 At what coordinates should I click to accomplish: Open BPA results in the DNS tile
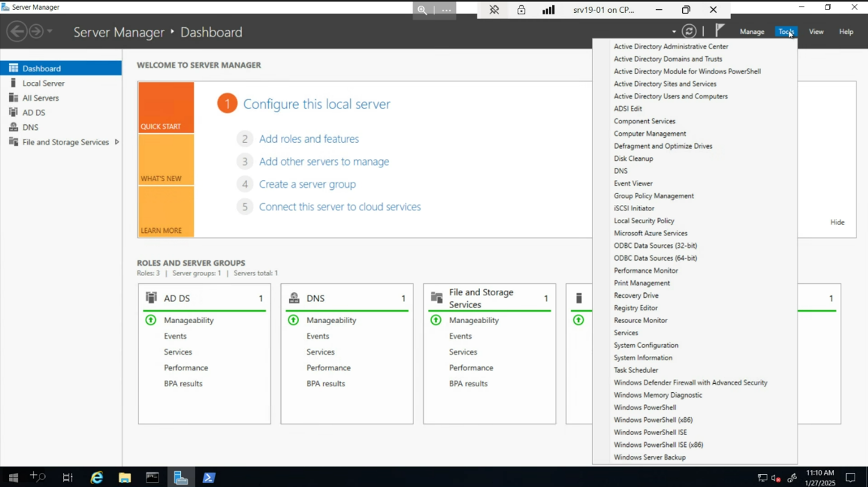(326, 383)
